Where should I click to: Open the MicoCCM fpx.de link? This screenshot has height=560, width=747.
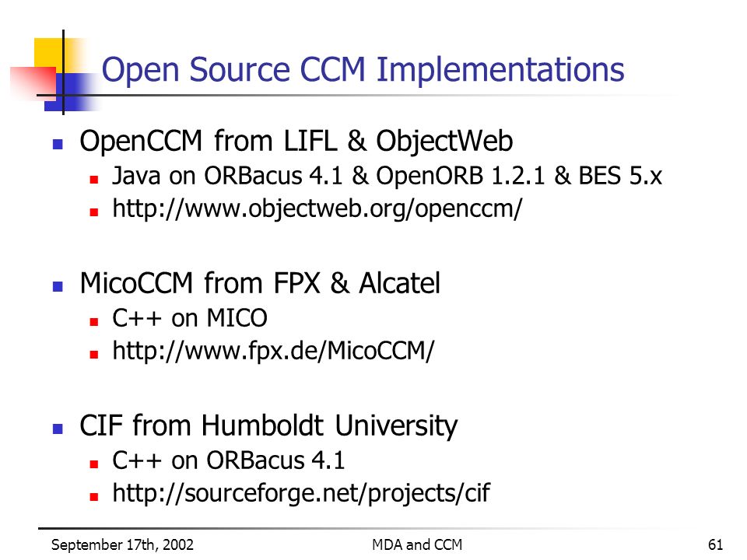(273, 352)
